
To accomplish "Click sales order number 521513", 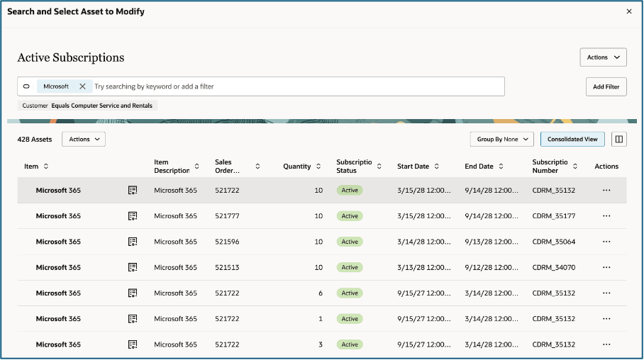I will pos(227,267).
